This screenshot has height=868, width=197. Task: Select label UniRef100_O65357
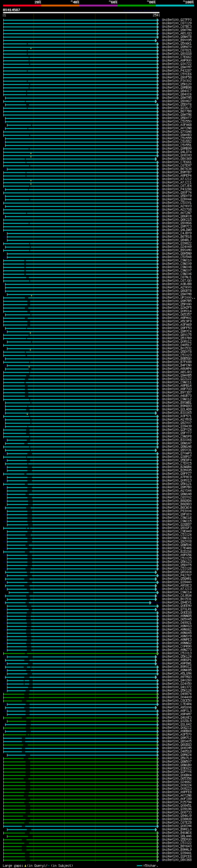coord(176,315)
